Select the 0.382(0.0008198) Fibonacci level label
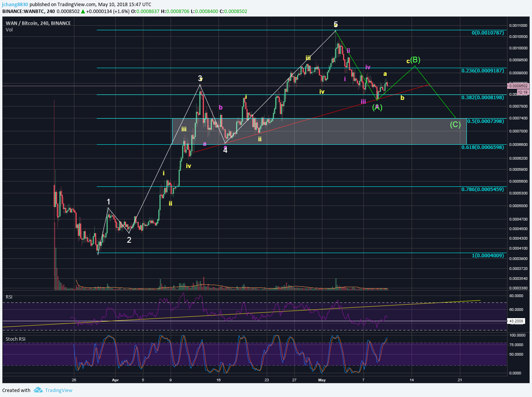The width and height of the screenshot is (532, 397). click(x=483, y=98)
